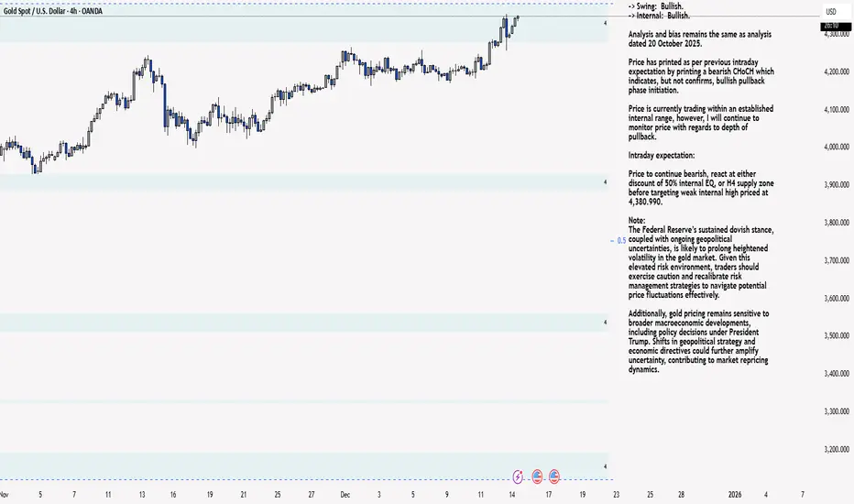Click the 3,800.000 price axis label
Image resolution: width=854 pixels, height=504 pixels.
837,223
